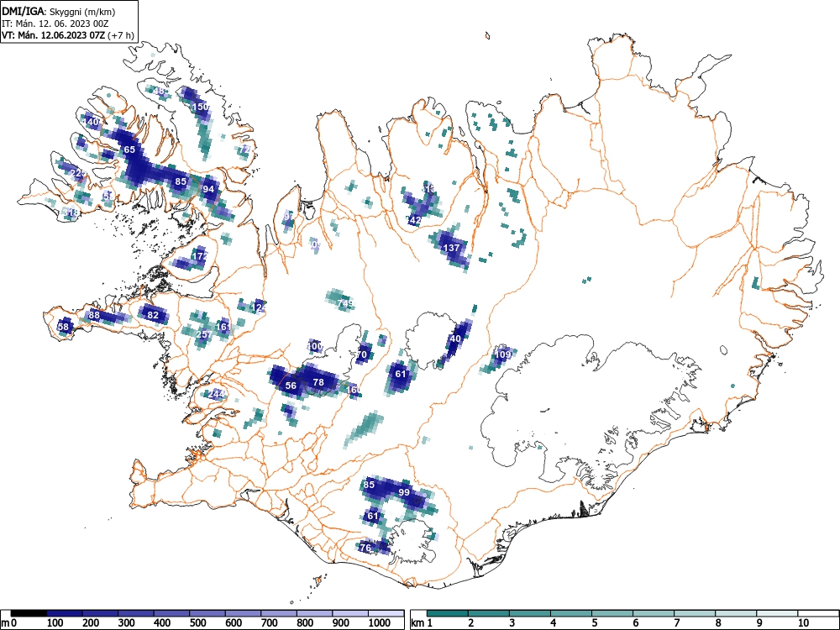Click the '5' label in the km legend
The height and width of the screenshot is (630, 840).
[595, 622]
